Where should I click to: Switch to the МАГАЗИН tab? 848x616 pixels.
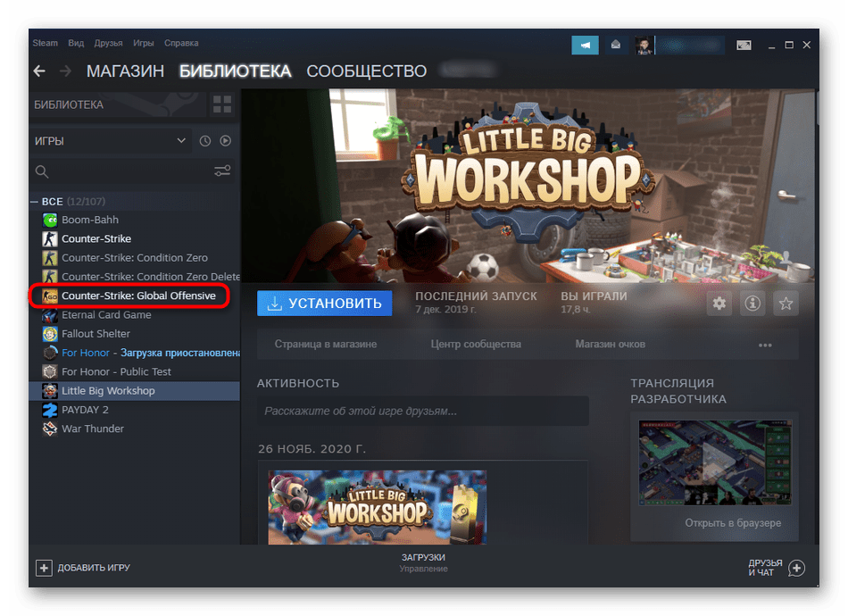point(125,71)
